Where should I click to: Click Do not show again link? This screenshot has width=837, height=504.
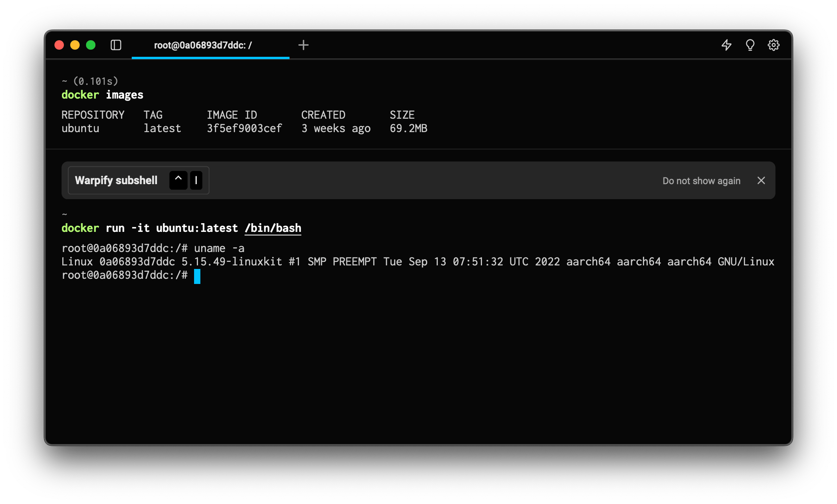click(x=701, y=181)
